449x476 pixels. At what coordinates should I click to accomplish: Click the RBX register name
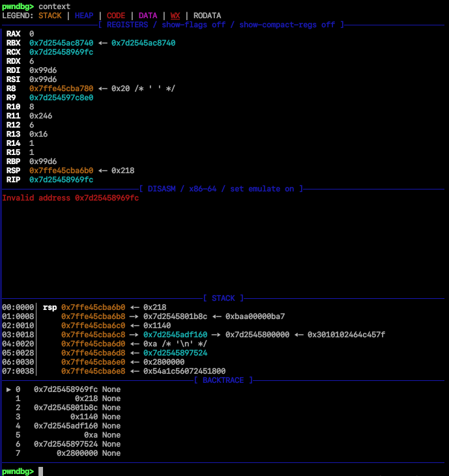coord(13,43)
